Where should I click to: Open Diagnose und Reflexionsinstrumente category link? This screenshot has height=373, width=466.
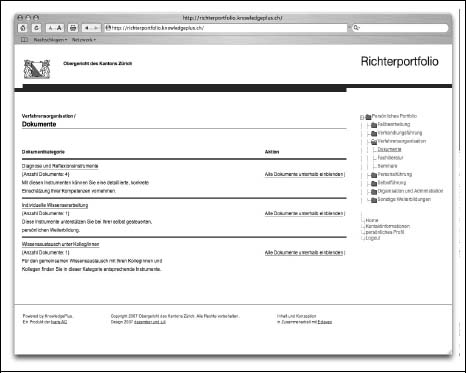pyautogui.click(x=60, y=166)
